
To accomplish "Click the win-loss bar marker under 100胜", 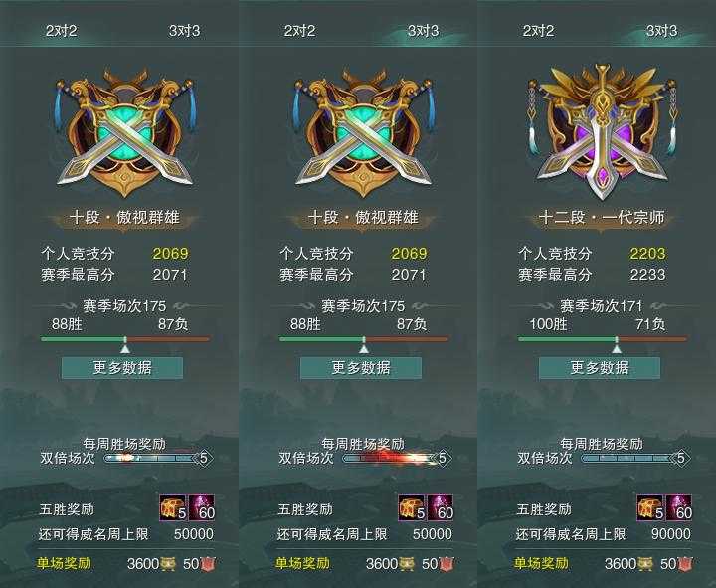I will click(617, 349).
